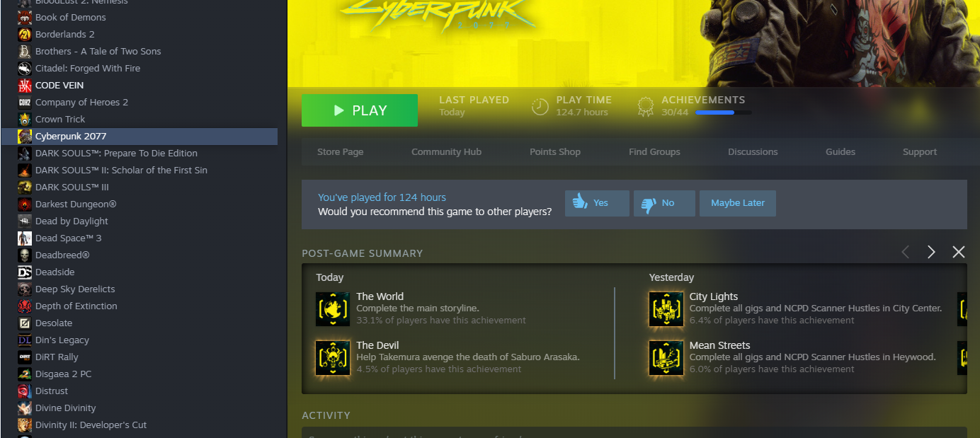980x438 pixels.
Task: Dismiss the post-game summary panel
Action: [x=959, y=252]
